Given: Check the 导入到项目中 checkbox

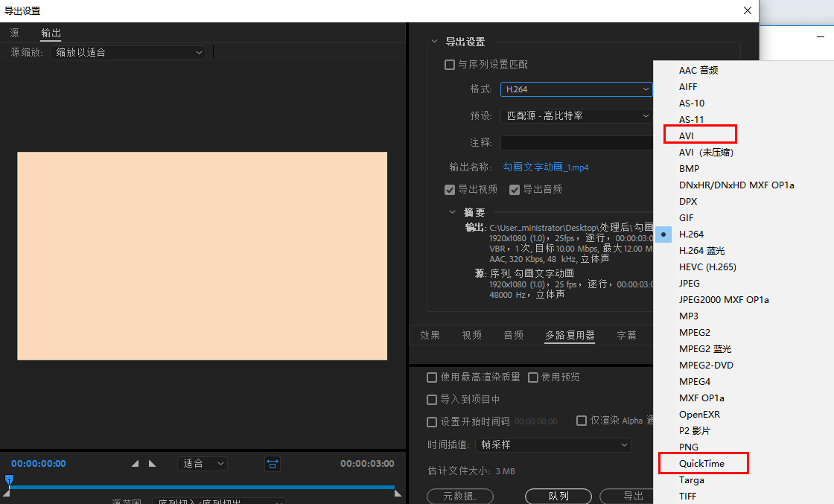Looking at the screenshot, I should pos(432,399).
